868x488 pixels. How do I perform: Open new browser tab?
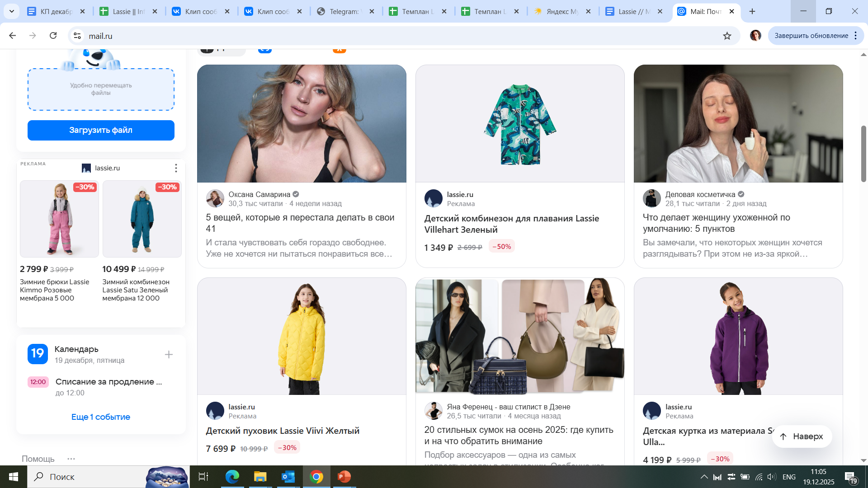click(x=752, y=11)
